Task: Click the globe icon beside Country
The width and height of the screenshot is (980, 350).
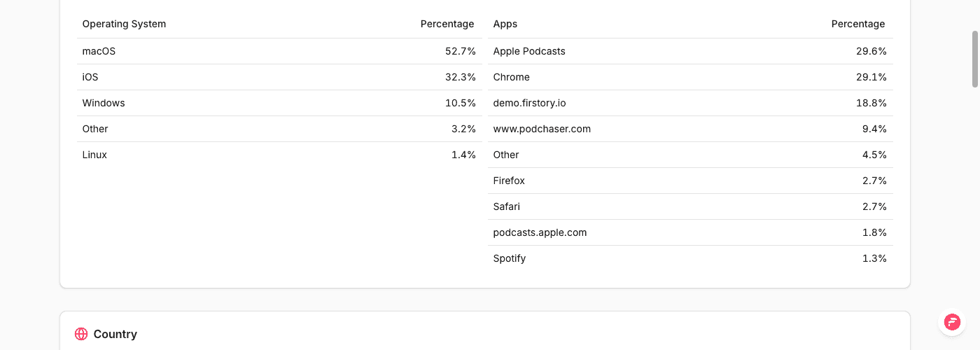Action: coord(81,334)
